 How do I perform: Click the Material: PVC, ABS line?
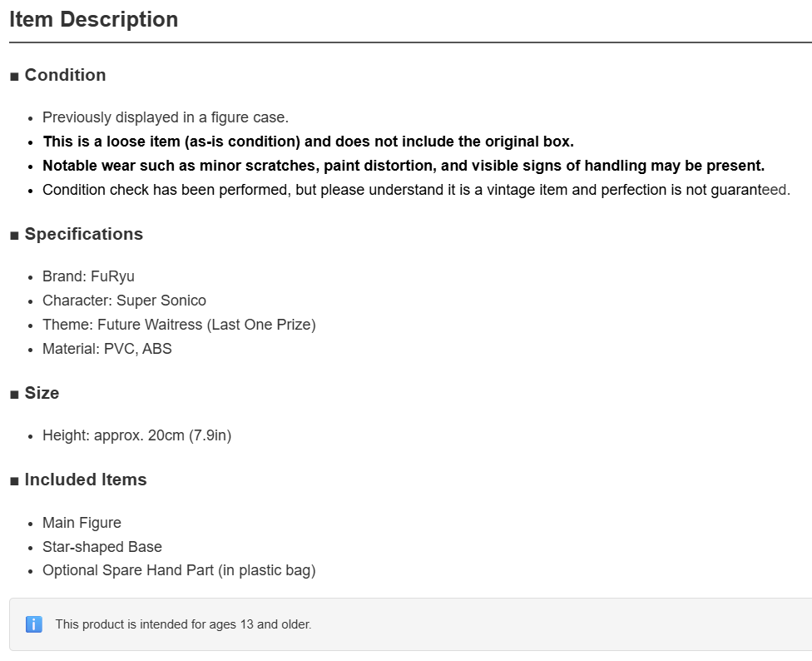[107, 349]
